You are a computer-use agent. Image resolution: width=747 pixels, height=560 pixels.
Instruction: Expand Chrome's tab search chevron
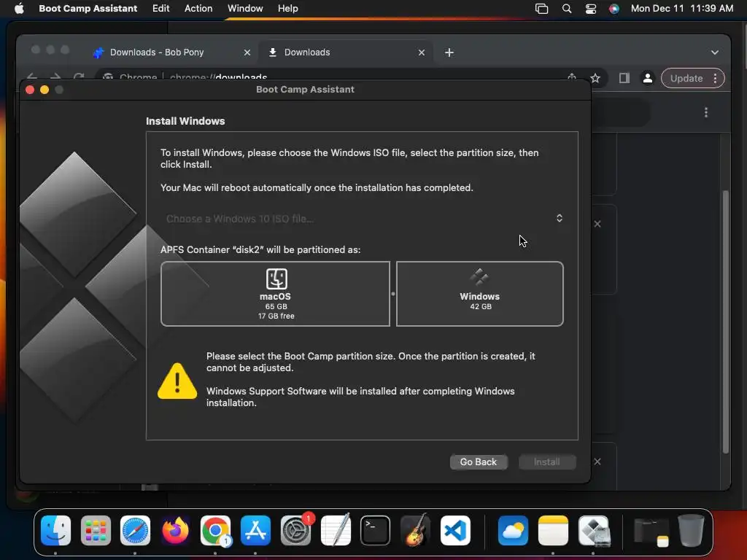point(715,52)
